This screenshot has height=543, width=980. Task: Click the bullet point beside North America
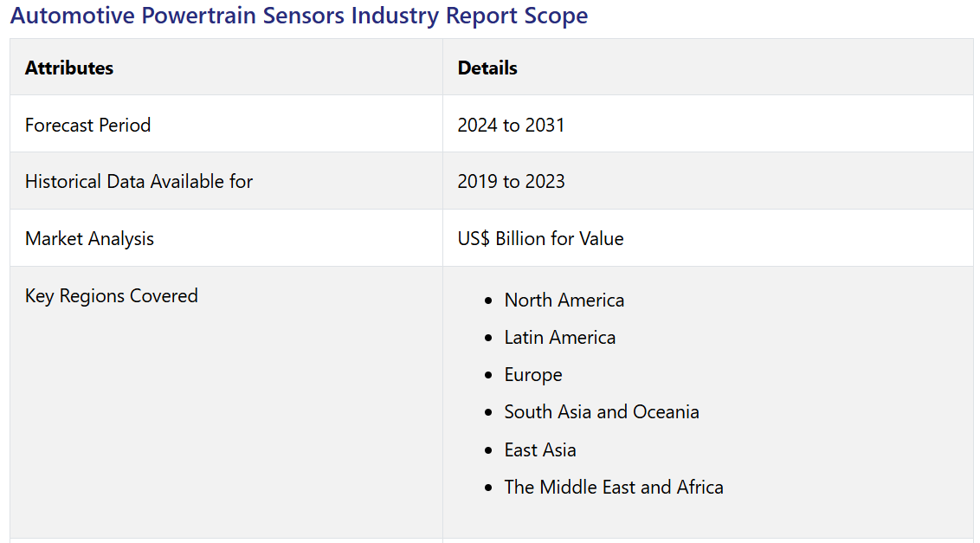489,301
